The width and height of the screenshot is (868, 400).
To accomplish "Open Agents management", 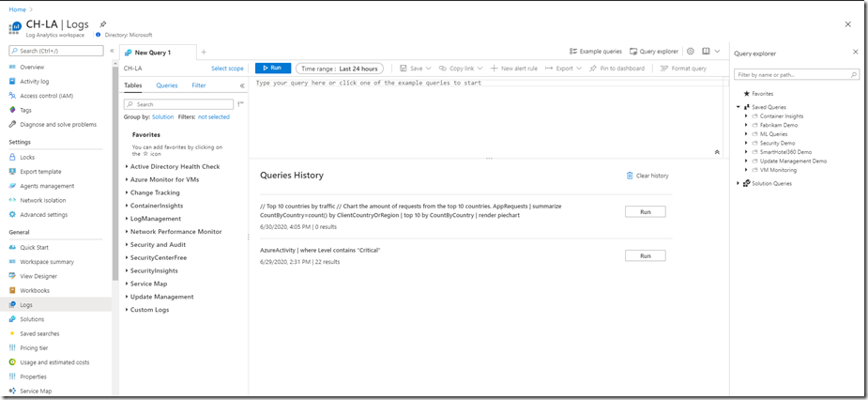I will point(47,186).
